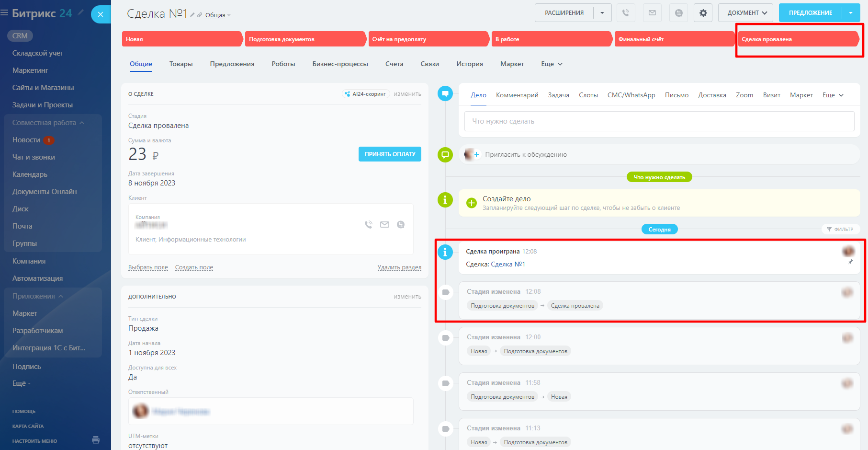The height and width of the screenshot is (450, 868).
Task: Open Складской учёт in the sidebar
Action: coord(38,53)
